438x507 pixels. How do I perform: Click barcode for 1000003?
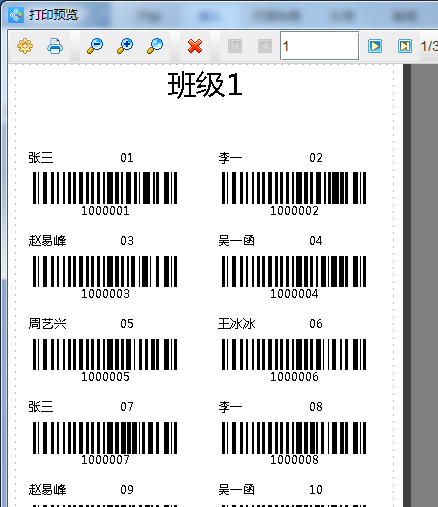[x=105, y=271]
